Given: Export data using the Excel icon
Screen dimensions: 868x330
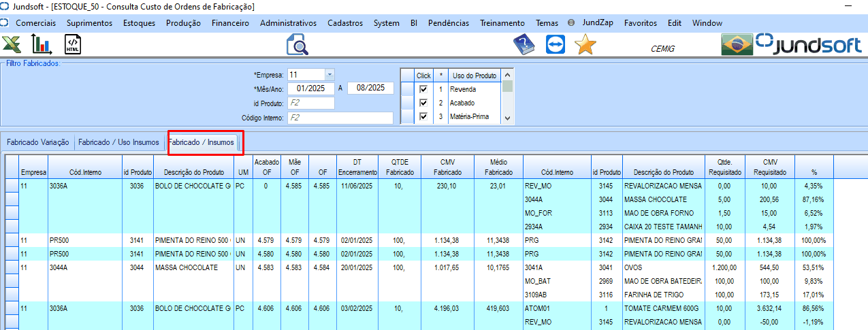Looking at the screenshot, I should (x=12, y=45).
